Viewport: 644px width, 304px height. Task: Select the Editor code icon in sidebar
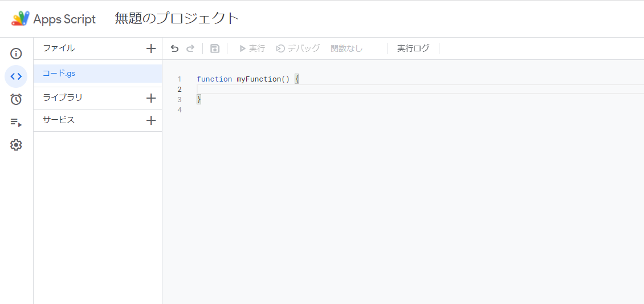point(16,76)
